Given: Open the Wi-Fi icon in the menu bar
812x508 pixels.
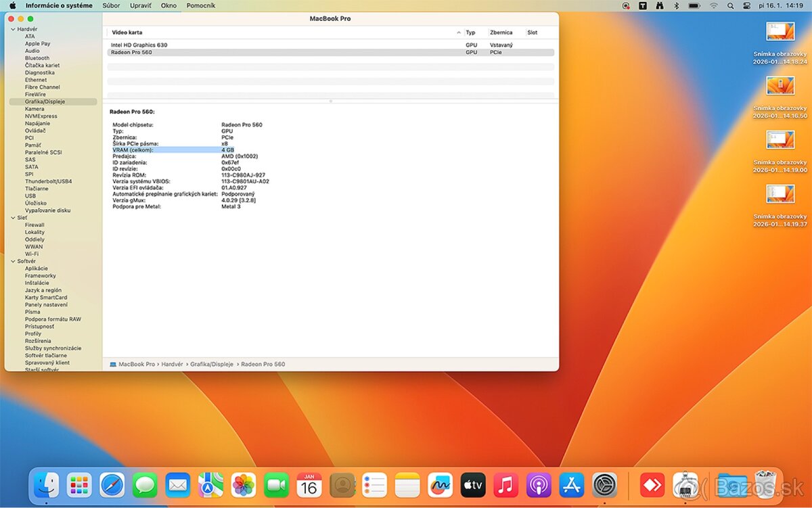Looking at the screenshot, I should 713,5.
